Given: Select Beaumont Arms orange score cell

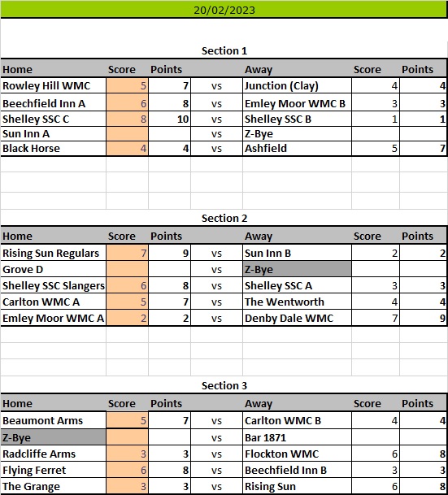Looking at the screenshot, I should [x=127, y=420].
